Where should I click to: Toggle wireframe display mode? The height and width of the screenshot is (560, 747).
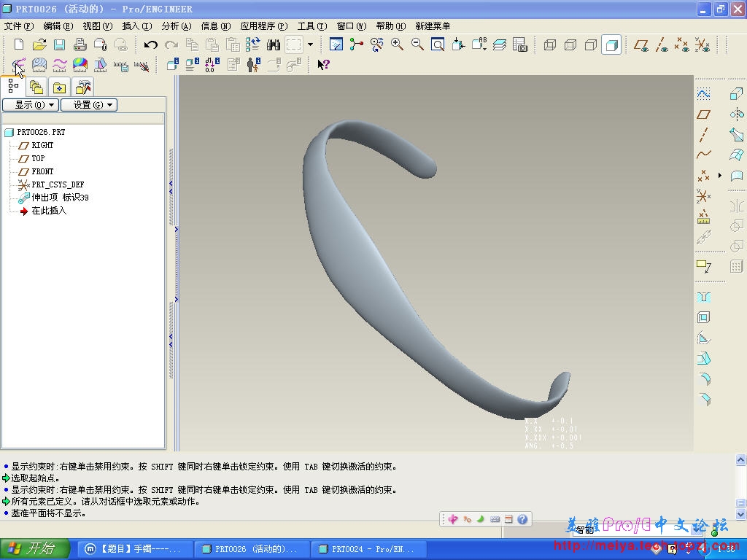[550, 45]
